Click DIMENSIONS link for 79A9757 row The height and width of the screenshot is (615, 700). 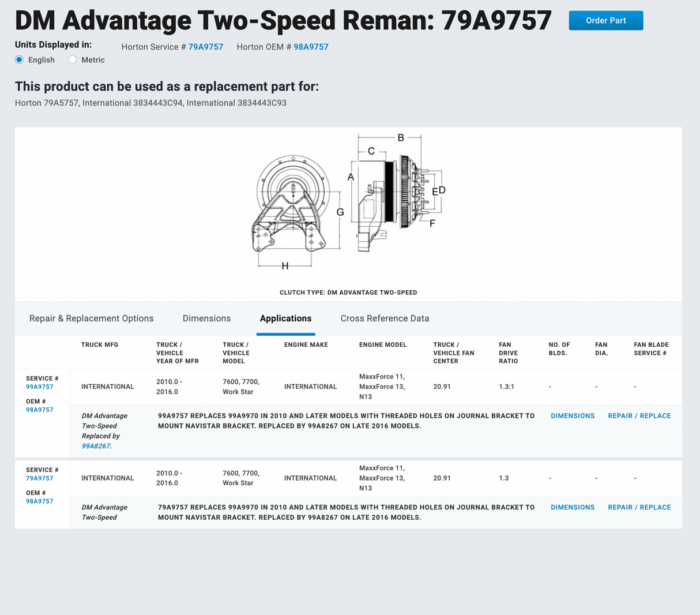click(x=572, y=508)
